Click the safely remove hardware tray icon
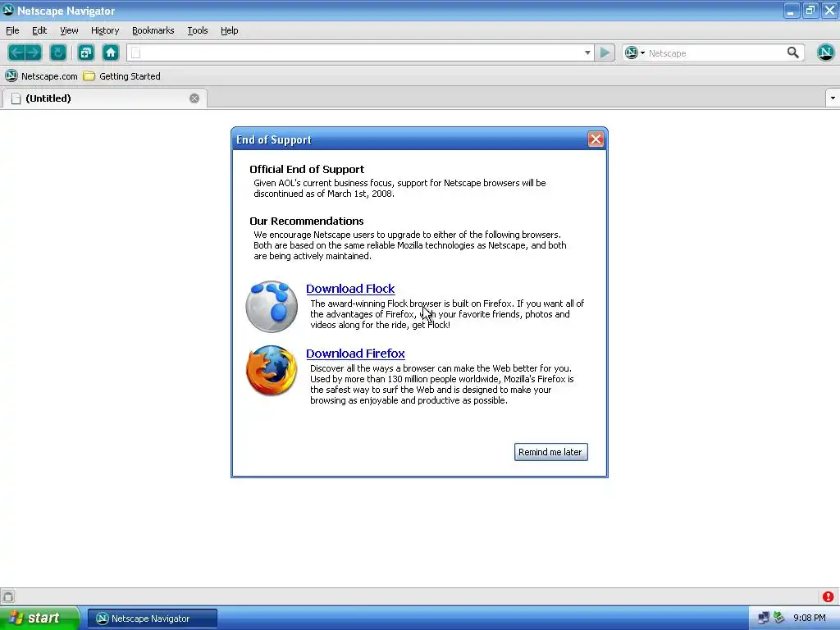Screen dimensions: 840x630 pos(779,618)
